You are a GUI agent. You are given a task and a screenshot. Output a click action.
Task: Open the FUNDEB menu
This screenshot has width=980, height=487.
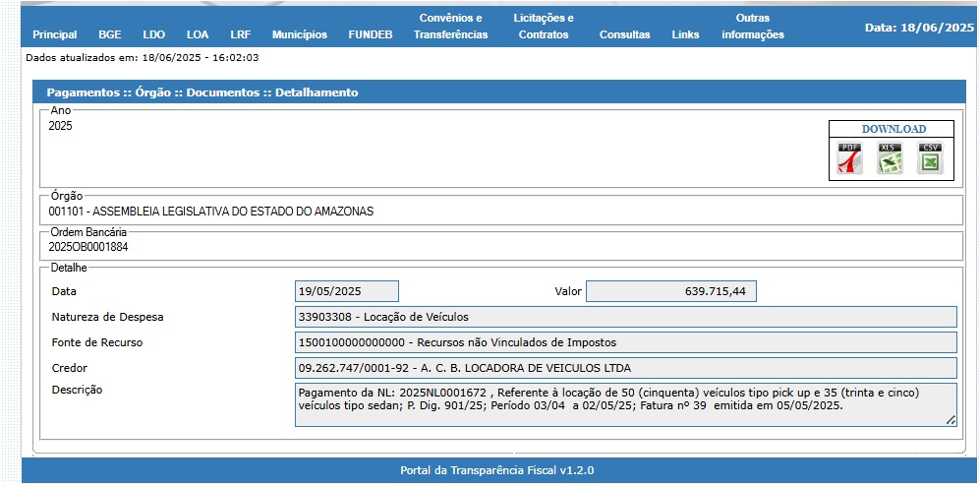pos(370,34)
